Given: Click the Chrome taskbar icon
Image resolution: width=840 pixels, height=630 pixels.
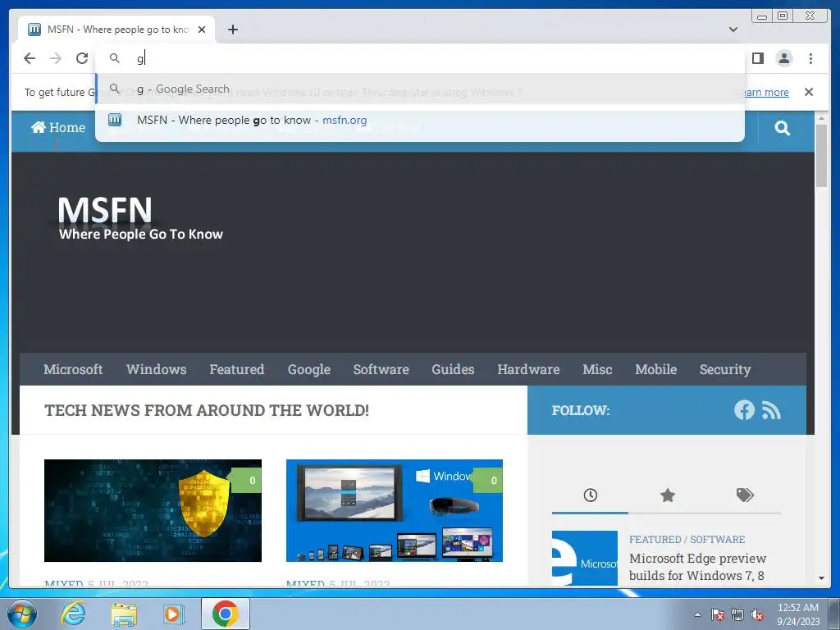Looking at the screenshot, I should coord(225,614).
